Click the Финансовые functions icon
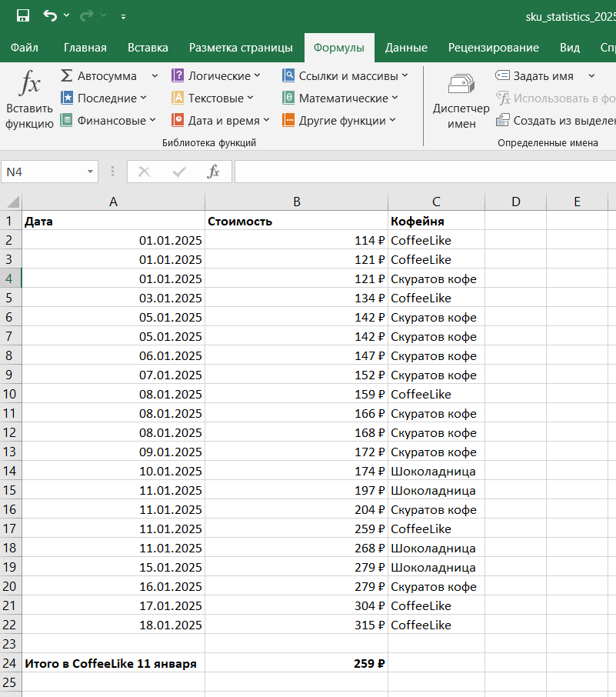Image resolution: width=616 pixels, height=697 pixels. 67,120
